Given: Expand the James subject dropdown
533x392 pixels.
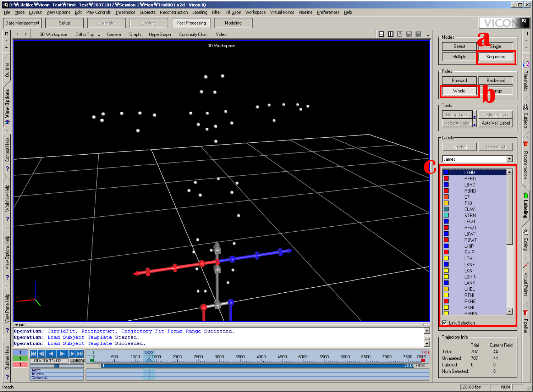Looking at the screenshot, I should pos(510,159).
